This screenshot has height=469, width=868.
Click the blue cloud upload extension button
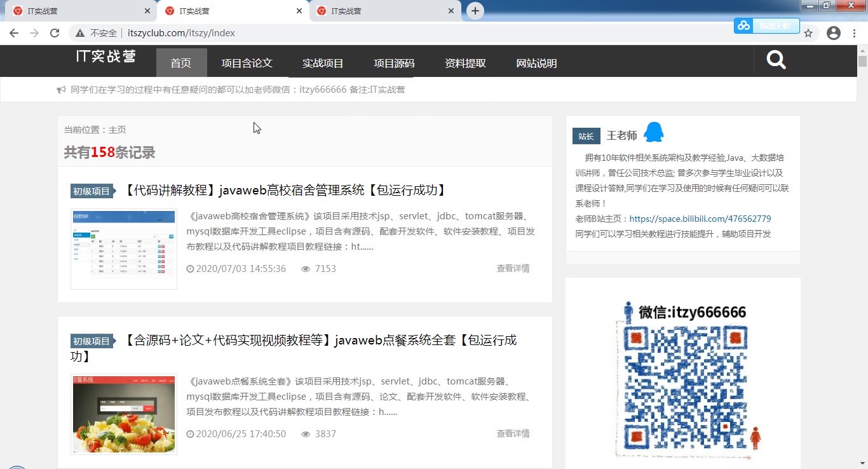[x=767, y=25]
